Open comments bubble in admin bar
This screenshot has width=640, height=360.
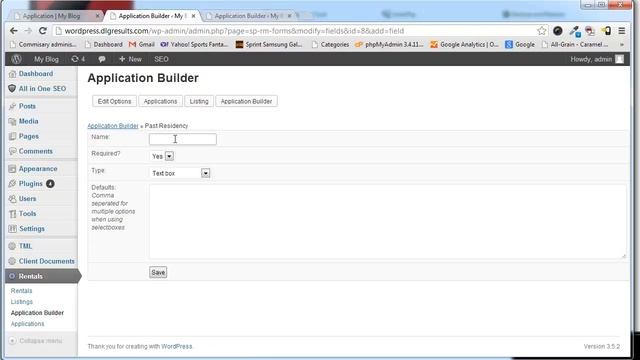pos(102,59)
